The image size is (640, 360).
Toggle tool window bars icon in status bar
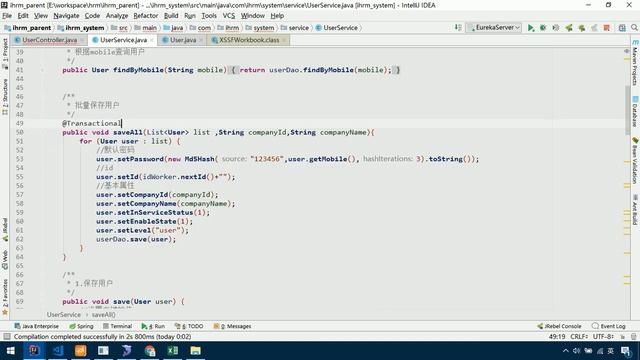(x=7, y=337)
